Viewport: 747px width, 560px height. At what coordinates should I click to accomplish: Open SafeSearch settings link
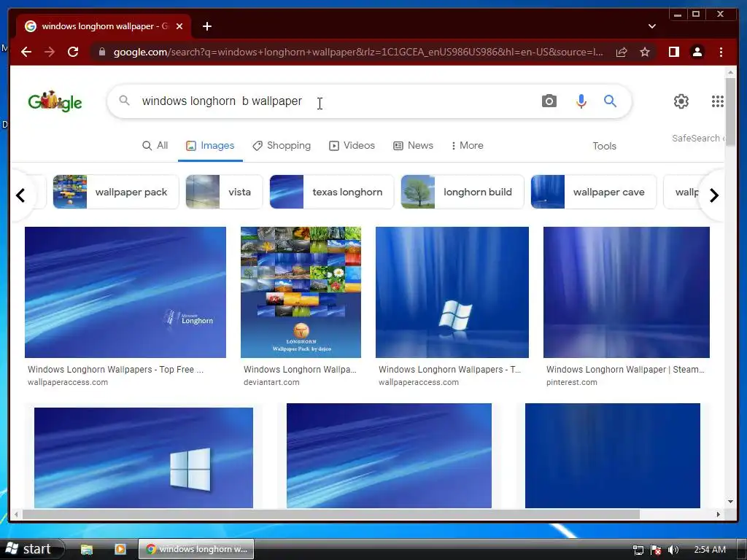coord(697,138)
